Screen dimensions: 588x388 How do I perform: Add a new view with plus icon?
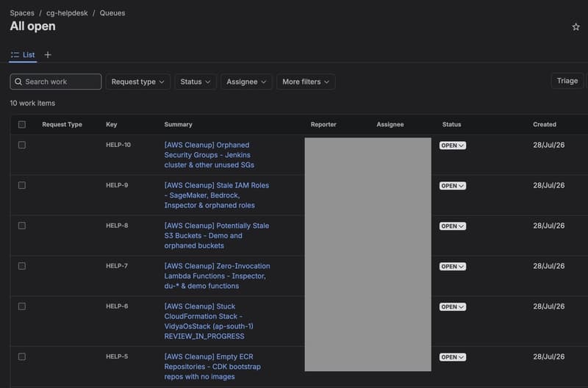[48, 54]
